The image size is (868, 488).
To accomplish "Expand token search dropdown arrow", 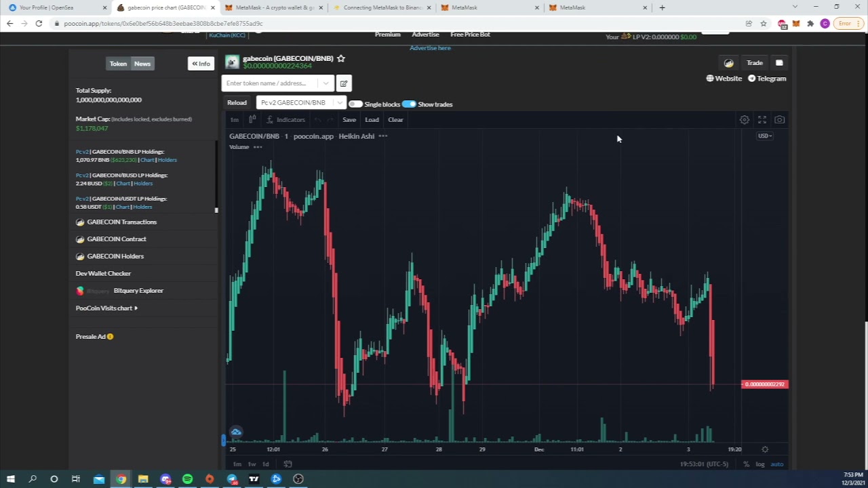I will (x=325, y=83).
